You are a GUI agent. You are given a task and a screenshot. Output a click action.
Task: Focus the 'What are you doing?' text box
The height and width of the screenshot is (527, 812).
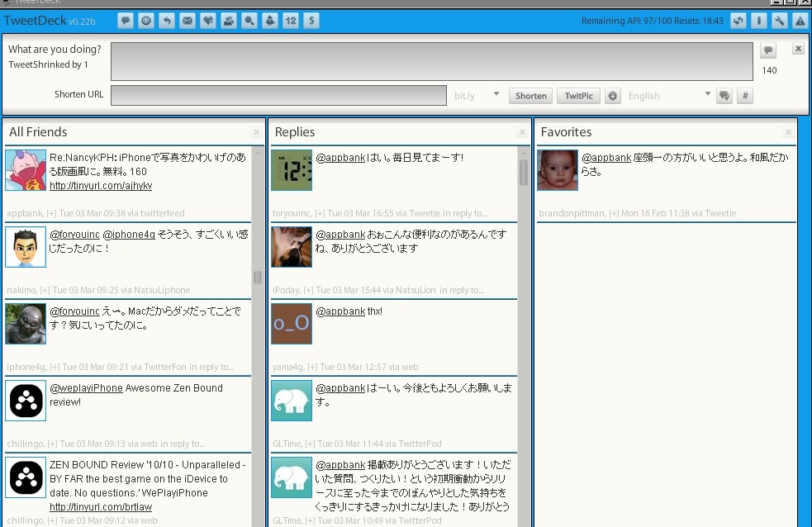tap(432, 61)
